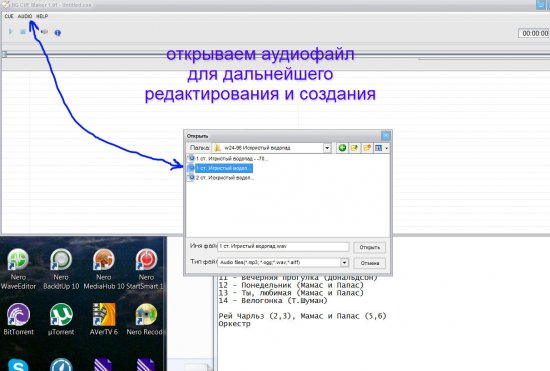Click the speaker volume icon
This screenshot has height=371, width=550.
(44, 32)
